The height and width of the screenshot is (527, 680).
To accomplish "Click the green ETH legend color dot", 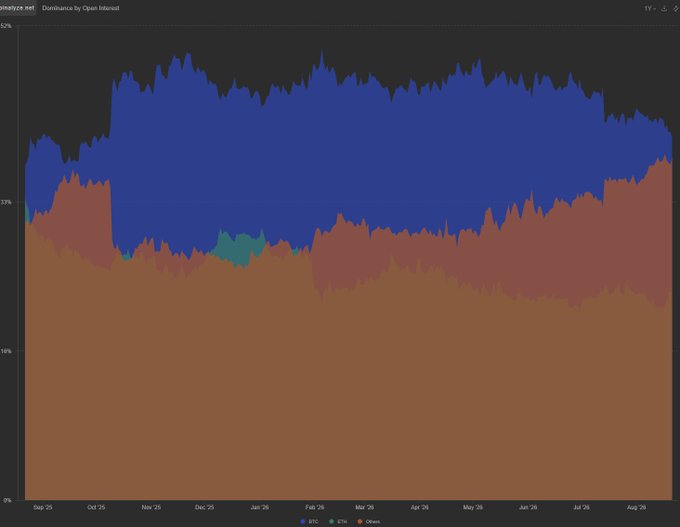I will pos(332,521).
